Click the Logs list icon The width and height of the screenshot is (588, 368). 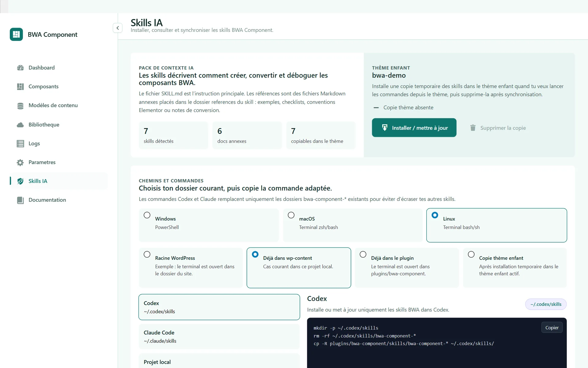tap(20, 144)
